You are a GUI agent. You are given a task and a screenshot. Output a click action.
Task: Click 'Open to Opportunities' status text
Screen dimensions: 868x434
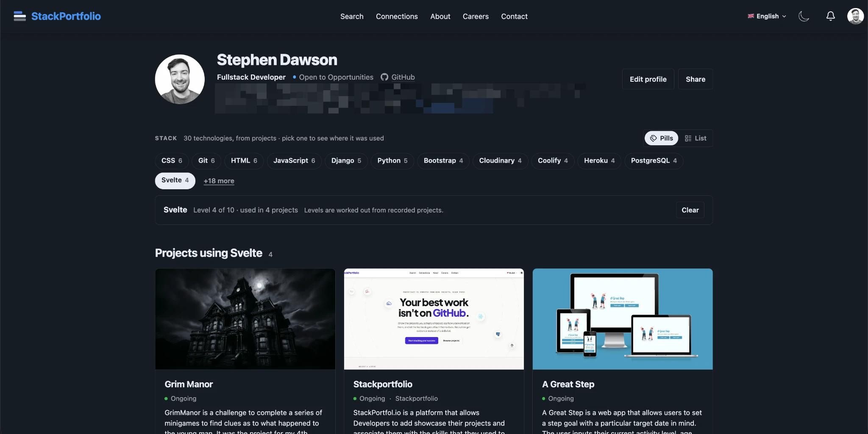(336, 77)
